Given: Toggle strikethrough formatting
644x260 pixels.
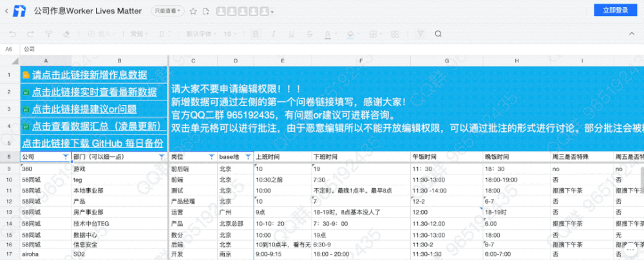Looking at the screenshot, I should coord(309,33).
